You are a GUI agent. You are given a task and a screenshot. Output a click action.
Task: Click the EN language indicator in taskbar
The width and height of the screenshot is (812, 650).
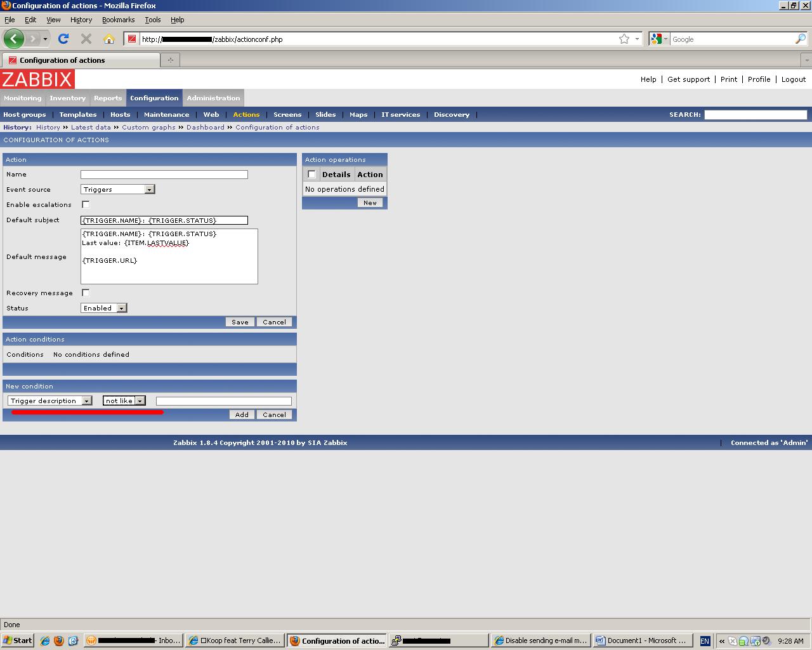pyautogui.click(x=705, y=640)
